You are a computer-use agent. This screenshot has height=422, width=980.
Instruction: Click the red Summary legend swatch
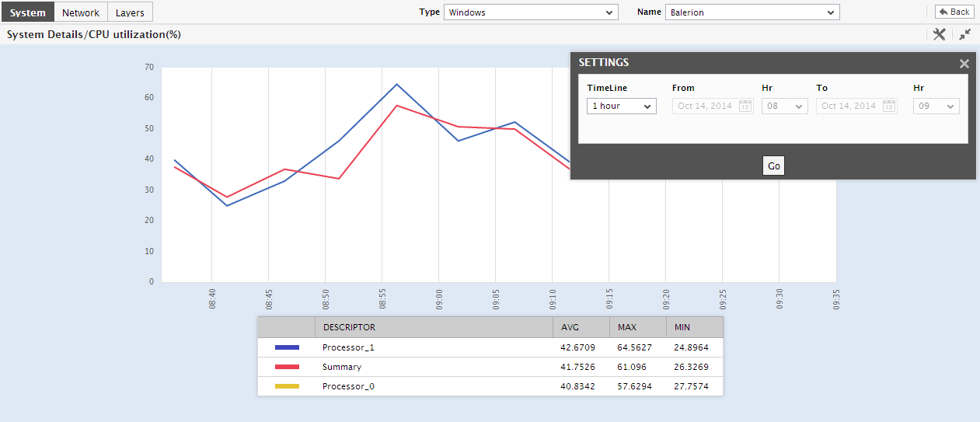click(287, 367)
